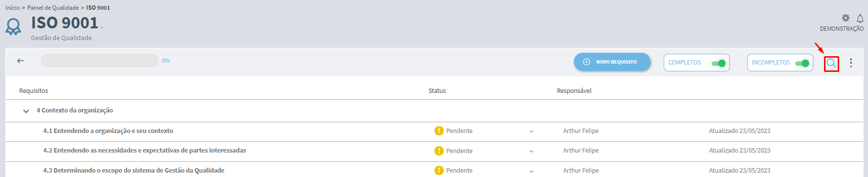Viewport: 868px width, 177px height.
Task: Toggle the INCOMPLETOS filter switch
Action: pos(802,63)
